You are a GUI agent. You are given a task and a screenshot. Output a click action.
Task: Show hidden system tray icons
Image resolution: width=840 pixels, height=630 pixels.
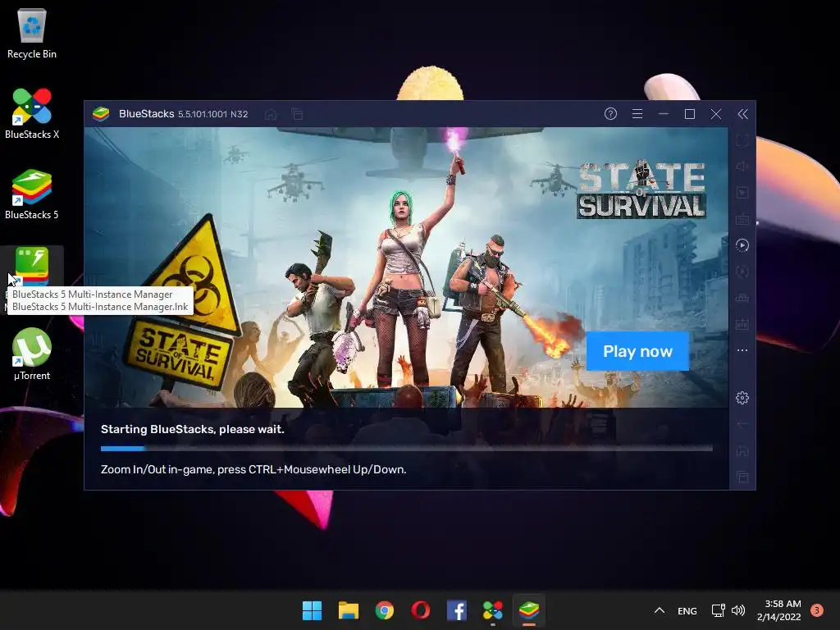tap(660, 610)
